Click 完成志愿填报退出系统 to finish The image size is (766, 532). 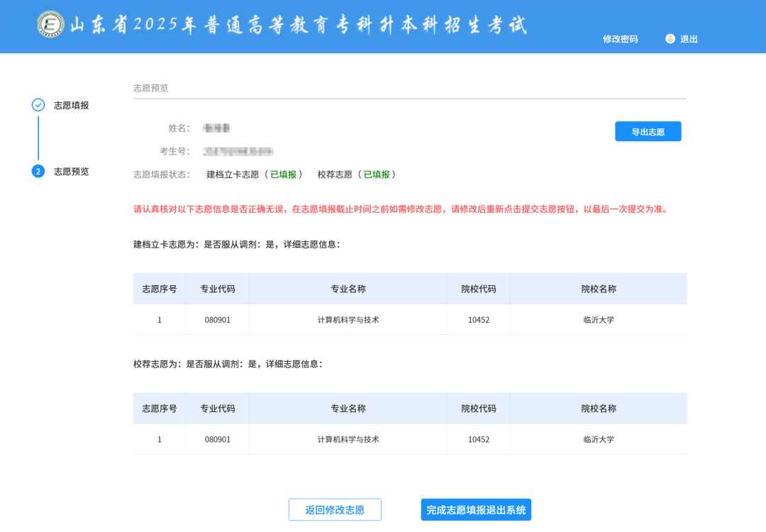pos(475,509)
